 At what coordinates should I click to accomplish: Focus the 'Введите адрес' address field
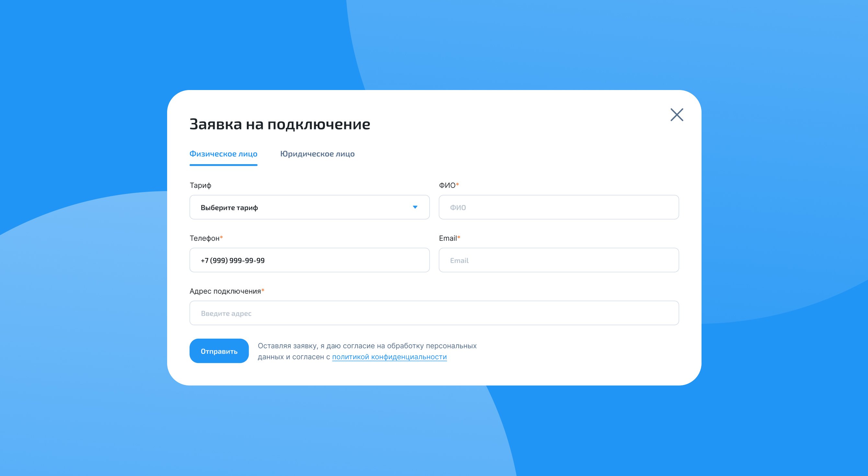434,313
